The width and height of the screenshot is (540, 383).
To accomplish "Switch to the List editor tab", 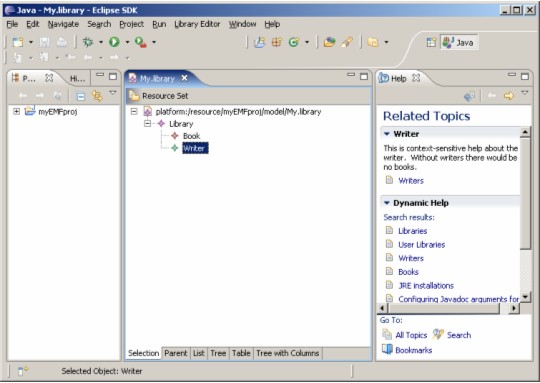I will pyautogui.click(x=199, y=353).
